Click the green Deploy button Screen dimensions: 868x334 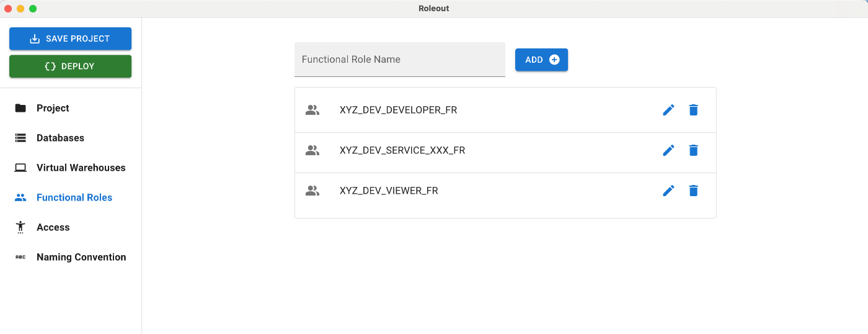70,66
